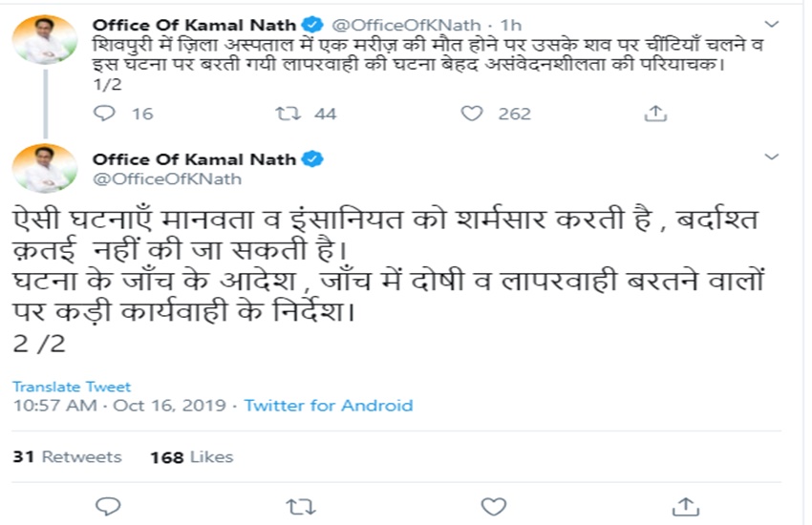
Task: Reply to the first tweet with 16 replies
Action: [x=105, y=114]
